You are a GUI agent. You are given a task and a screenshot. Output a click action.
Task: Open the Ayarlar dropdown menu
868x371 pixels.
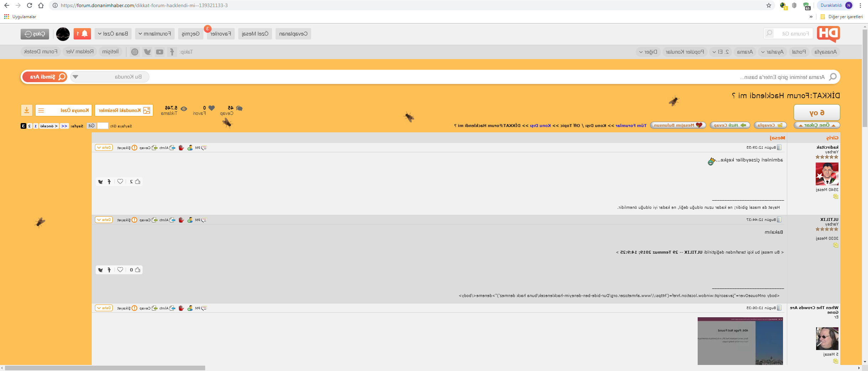coord(772,52)
